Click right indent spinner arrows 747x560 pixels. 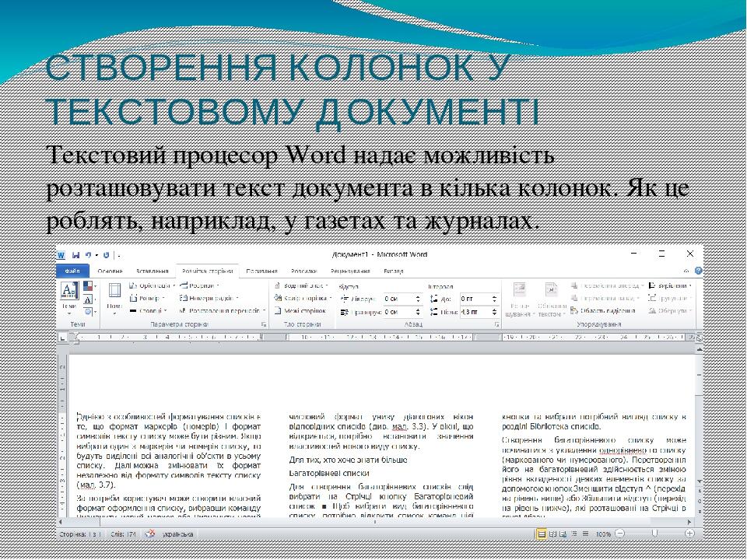[x=419, y=312]
